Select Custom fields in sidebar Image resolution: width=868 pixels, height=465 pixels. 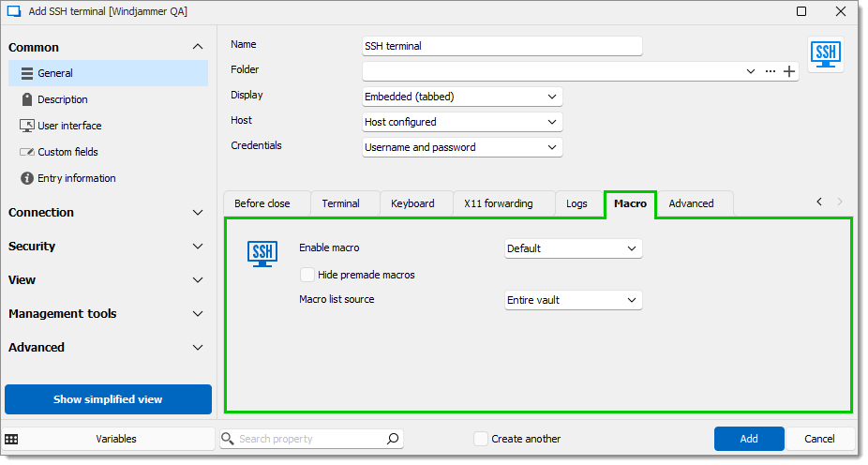point(108,152)
